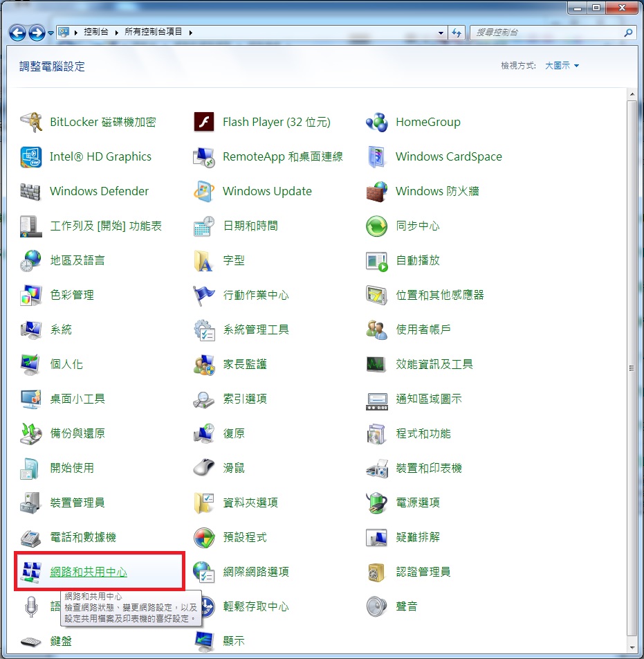Expand the 大圖示 view mode dropdown
Viewport: 644px width, 659px height.
[562, 66]
